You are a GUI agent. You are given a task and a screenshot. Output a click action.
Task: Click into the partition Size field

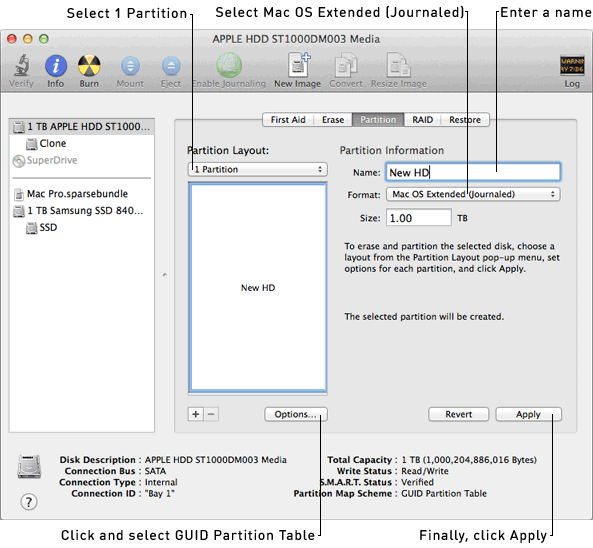coord(418,218)
